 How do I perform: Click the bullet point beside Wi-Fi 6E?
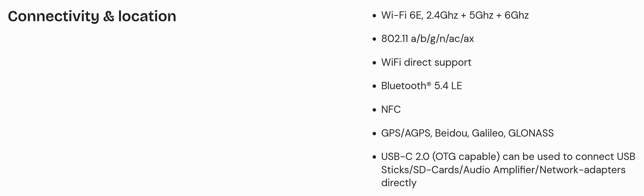[375, 15]
